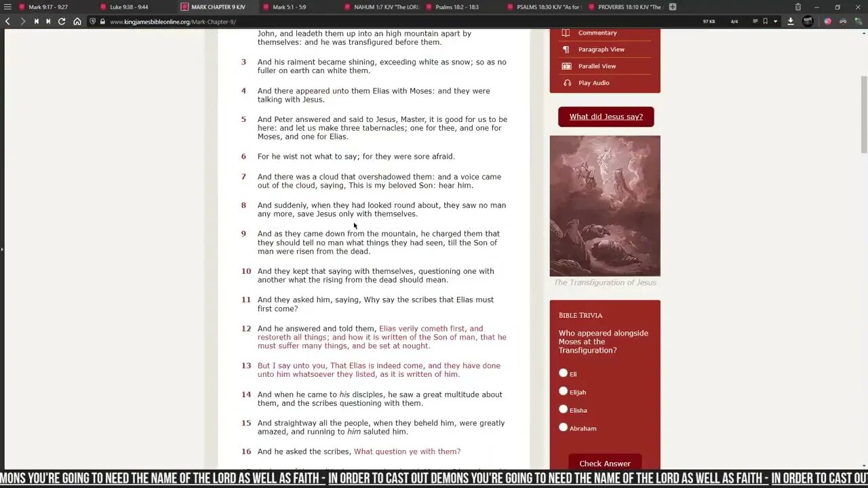Click verse number 13

click(246, 365)
